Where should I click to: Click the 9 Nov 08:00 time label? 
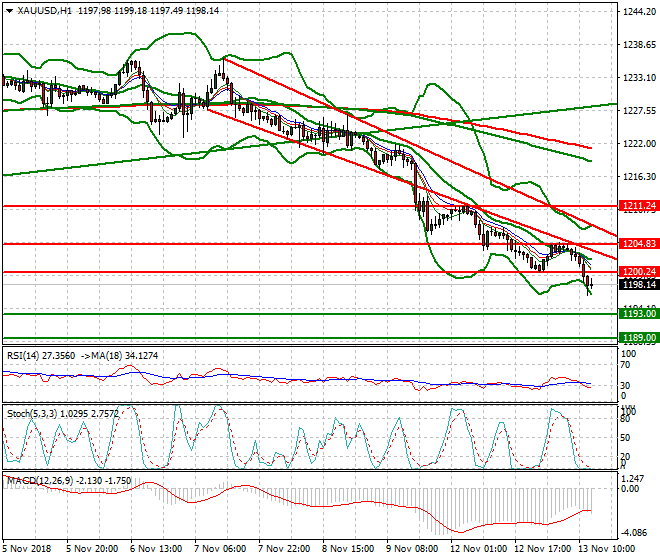(412, 549)
